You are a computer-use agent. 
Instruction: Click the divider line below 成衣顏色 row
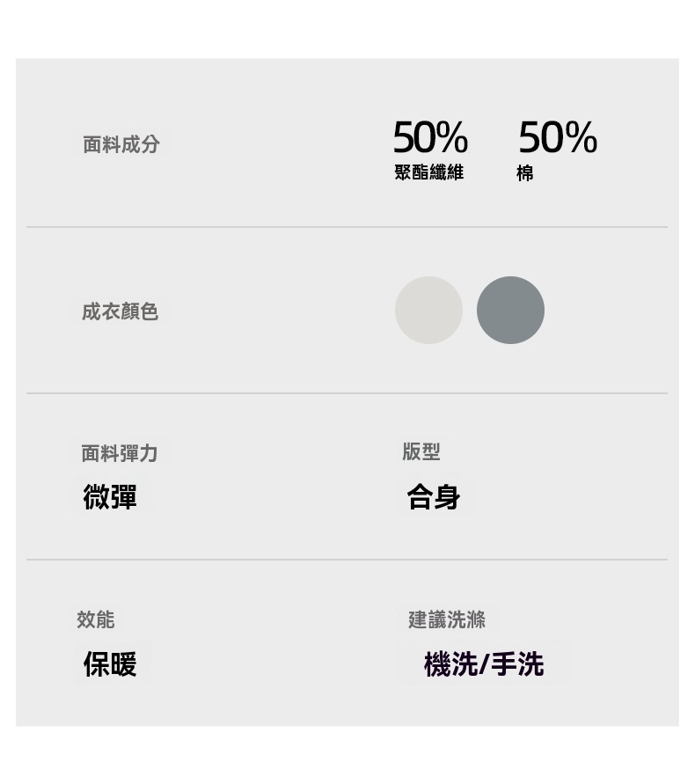[x=347, y=393]
